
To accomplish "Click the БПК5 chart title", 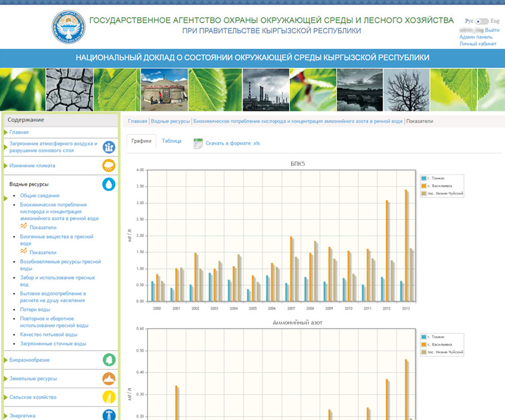I will click(x=297, y=164).
